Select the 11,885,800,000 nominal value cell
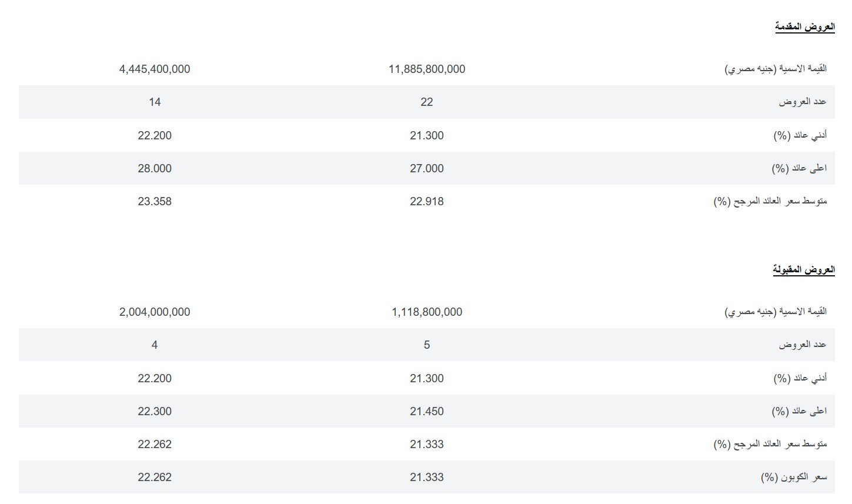 point(426,69)
